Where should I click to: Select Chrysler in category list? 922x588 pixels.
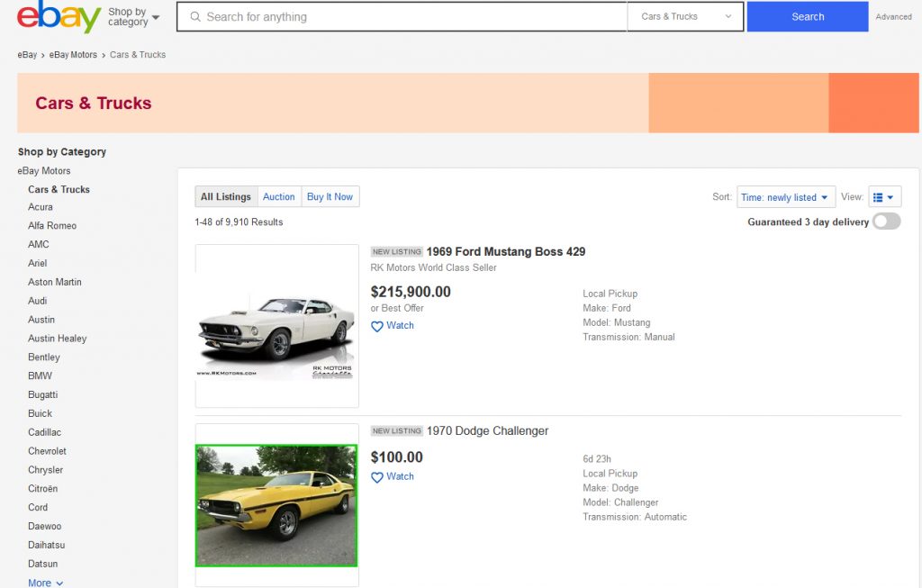tap(45, 470)
